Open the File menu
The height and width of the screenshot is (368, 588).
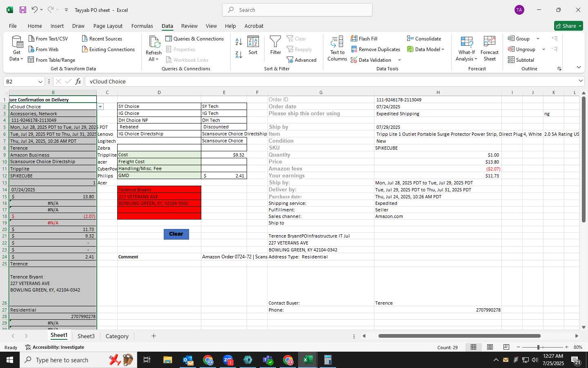[13, 26]
